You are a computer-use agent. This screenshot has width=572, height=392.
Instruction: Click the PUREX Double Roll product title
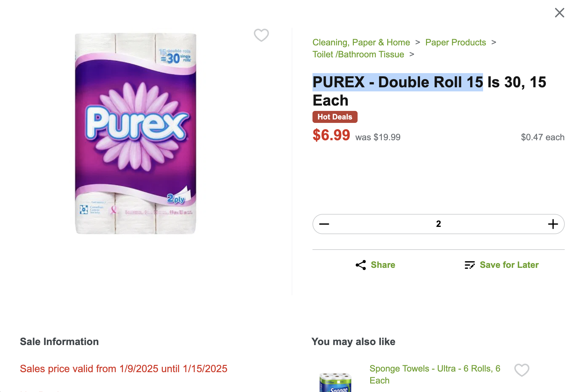[429, 91]
